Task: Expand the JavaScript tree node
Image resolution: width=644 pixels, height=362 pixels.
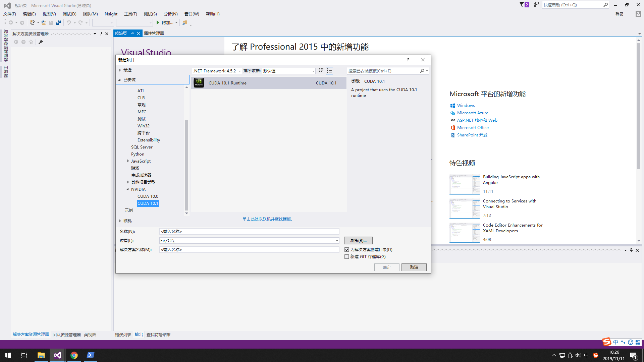Action: [128, 161]
